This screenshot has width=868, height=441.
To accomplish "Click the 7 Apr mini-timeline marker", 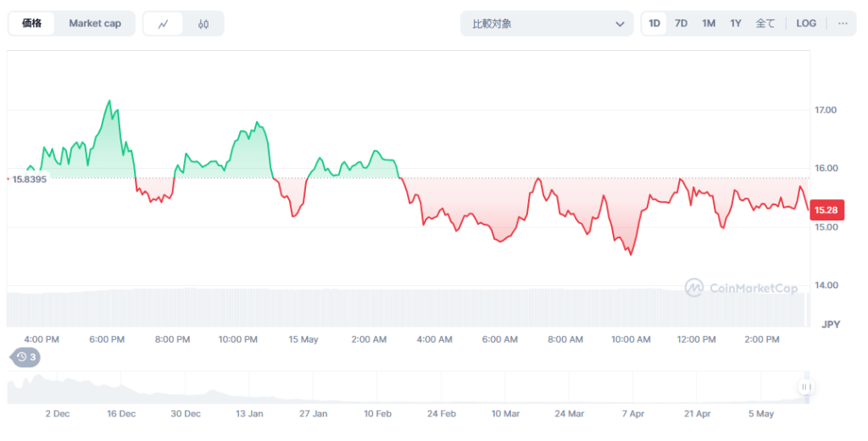I will coord(632,414).
